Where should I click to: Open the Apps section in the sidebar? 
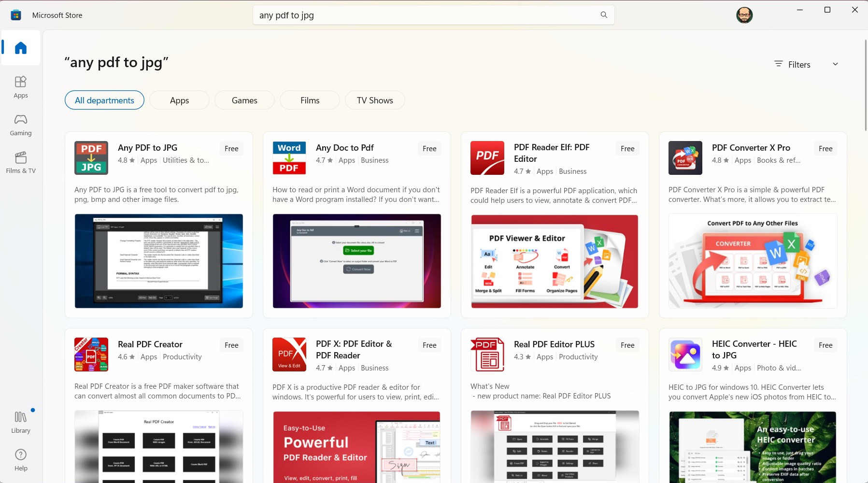tap(21, 87)
